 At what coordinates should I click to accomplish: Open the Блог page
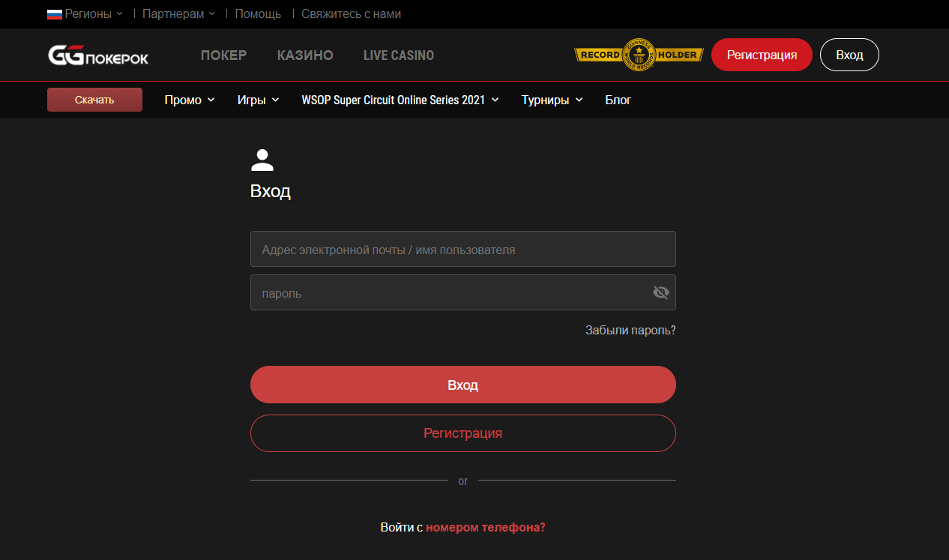pyautogui.click(x=618, y=100)
